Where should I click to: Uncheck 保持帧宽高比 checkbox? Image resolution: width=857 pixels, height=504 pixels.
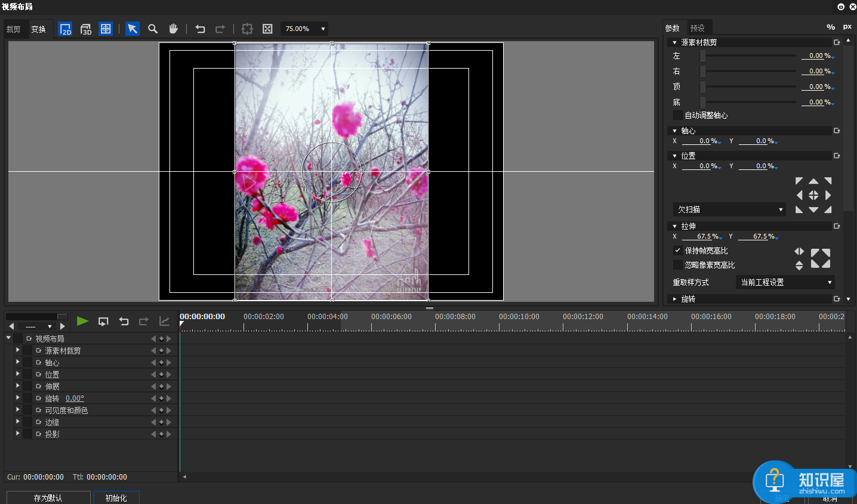click(x=677, y=251)
